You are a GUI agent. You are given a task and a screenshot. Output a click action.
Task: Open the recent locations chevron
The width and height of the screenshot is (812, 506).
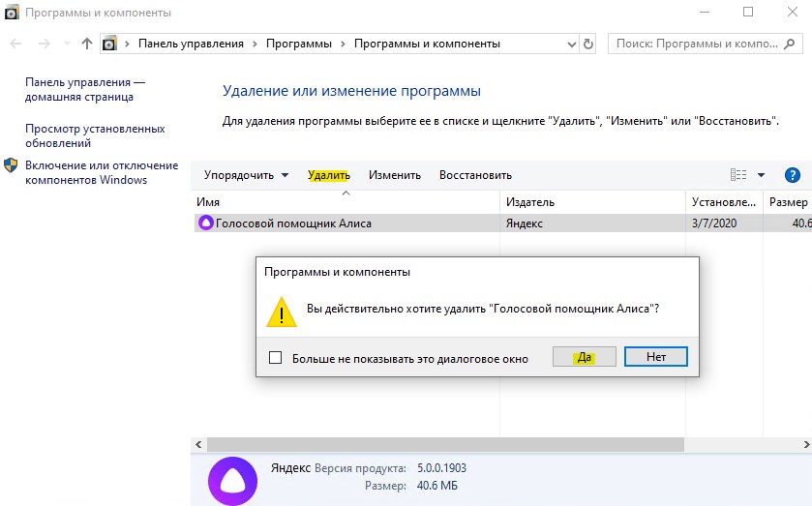(67, 45)
